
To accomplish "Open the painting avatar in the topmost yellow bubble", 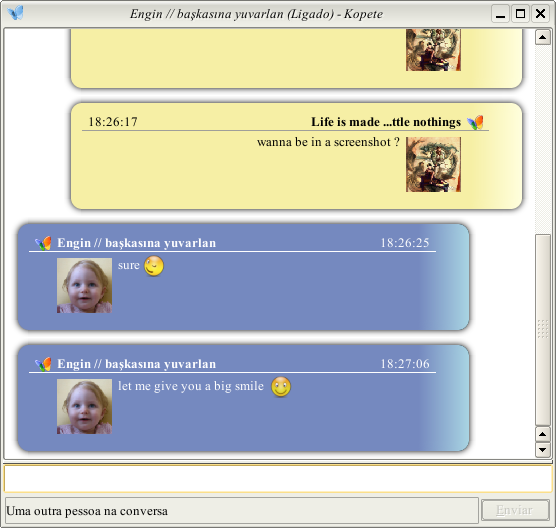I will (433, 50).
